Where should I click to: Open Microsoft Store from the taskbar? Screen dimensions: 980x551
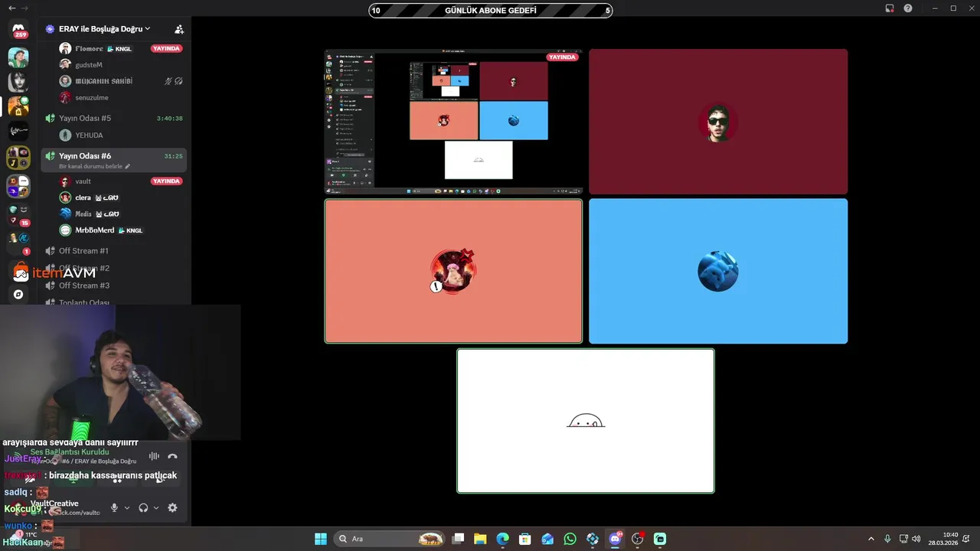click(524, 539)
